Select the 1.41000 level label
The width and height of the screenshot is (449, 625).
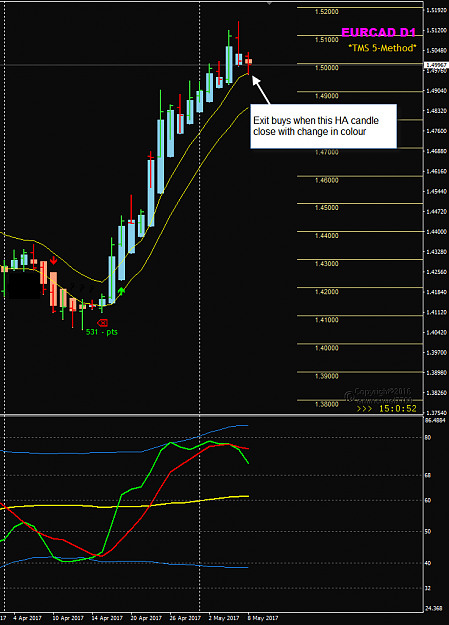coord(327,320)
